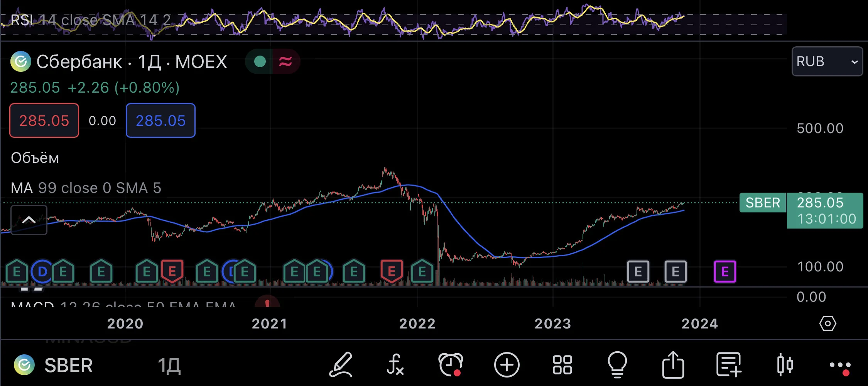Tap the alarm clock alert icon
Screen dimensions: 868x386
point(451,364)
